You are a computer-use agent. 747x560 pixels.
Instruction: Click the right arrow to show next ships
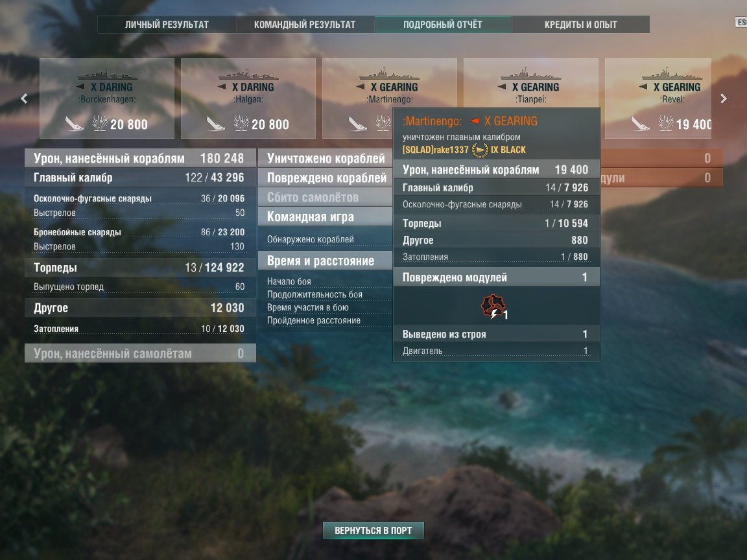click(723, 99)
